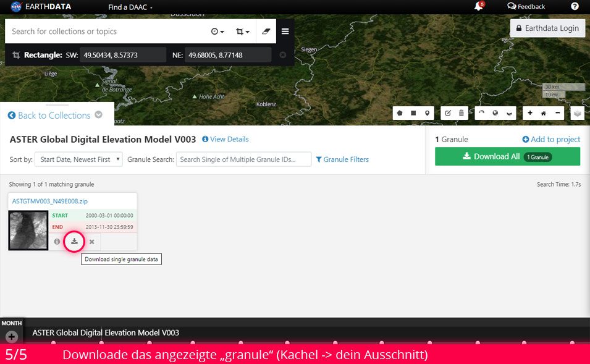Open the Sort by dropdown

78,159
